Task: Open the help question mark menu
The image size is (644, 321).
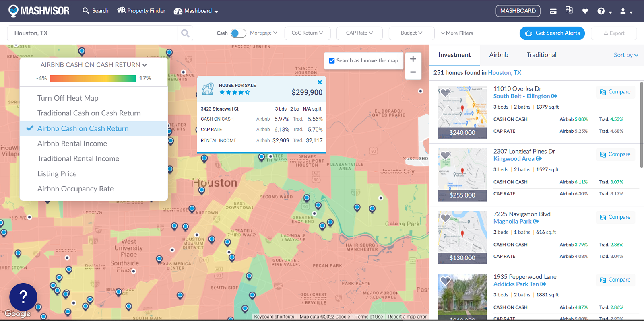Action: tap(605, 11)
